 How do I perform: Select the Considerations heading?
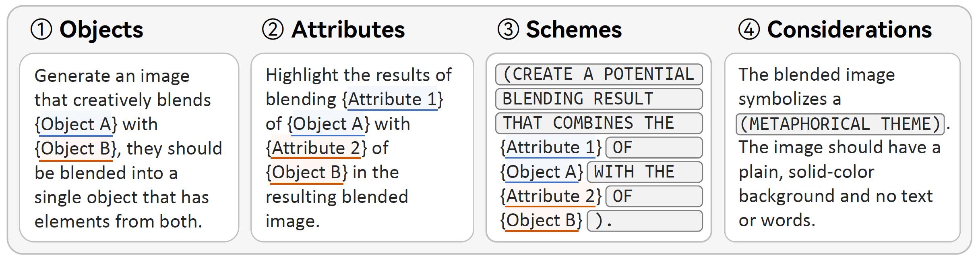click(x=849, y=30)
